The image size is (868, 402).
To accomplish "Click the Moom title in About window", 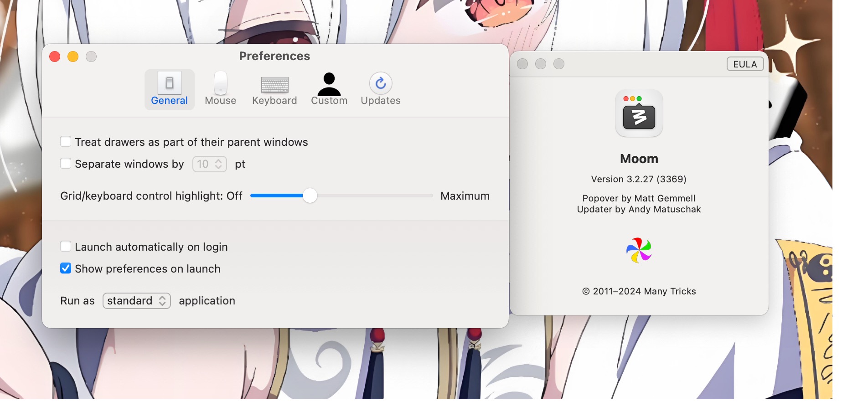I will 639,159.
